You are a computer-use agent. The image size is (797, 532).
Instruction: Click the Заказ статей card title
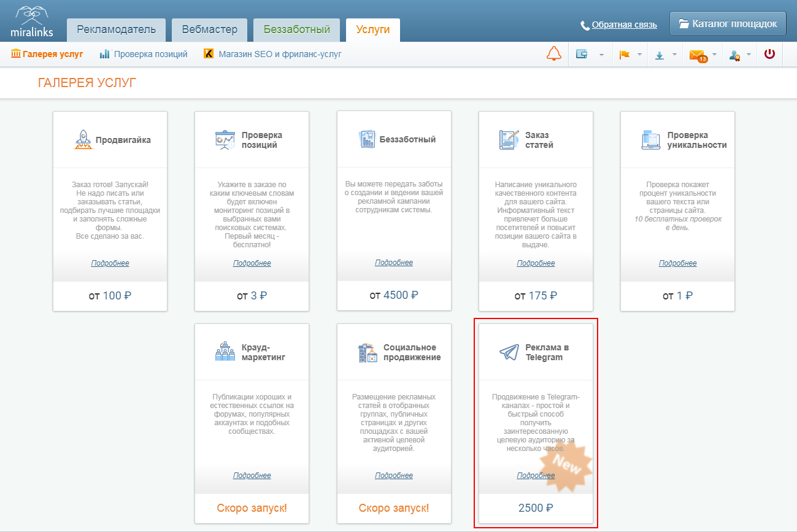tap(539, 140)
